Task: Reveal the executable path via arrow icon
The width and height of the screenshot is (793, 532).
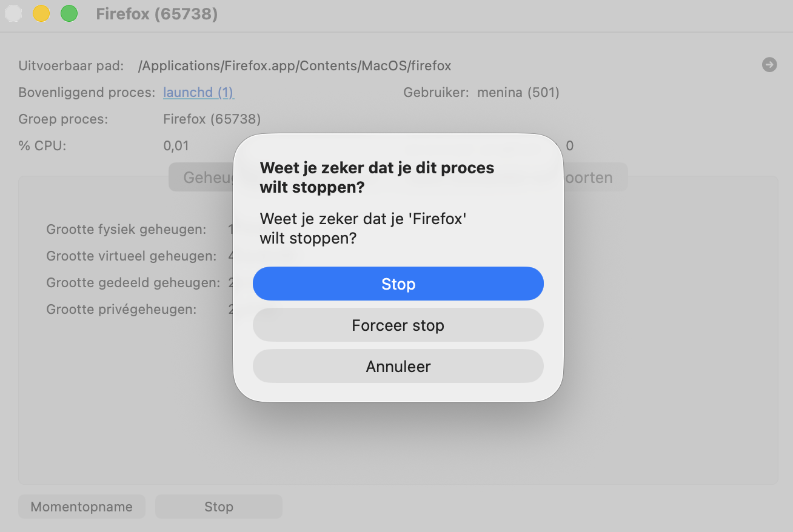Action: pyautogui.click(x=769, y=65)
